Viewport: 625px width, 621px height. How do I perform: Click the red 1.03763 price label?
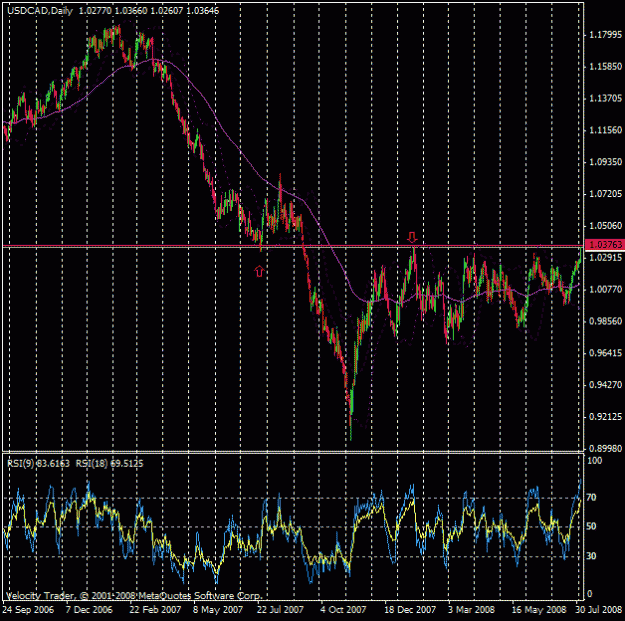pos(604,244)
